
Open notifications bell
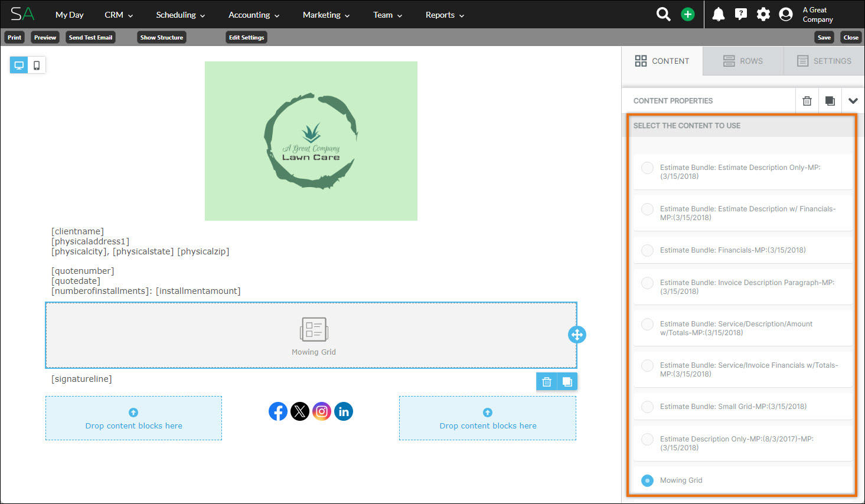tap(718, 14)
